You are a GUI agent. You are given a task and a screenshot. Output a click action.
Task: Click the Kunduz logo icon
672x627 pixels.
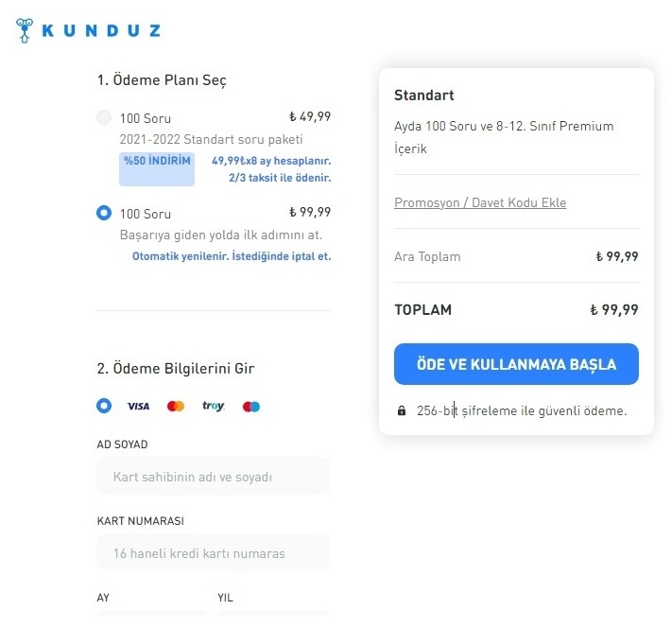click(x=26, y=31)
